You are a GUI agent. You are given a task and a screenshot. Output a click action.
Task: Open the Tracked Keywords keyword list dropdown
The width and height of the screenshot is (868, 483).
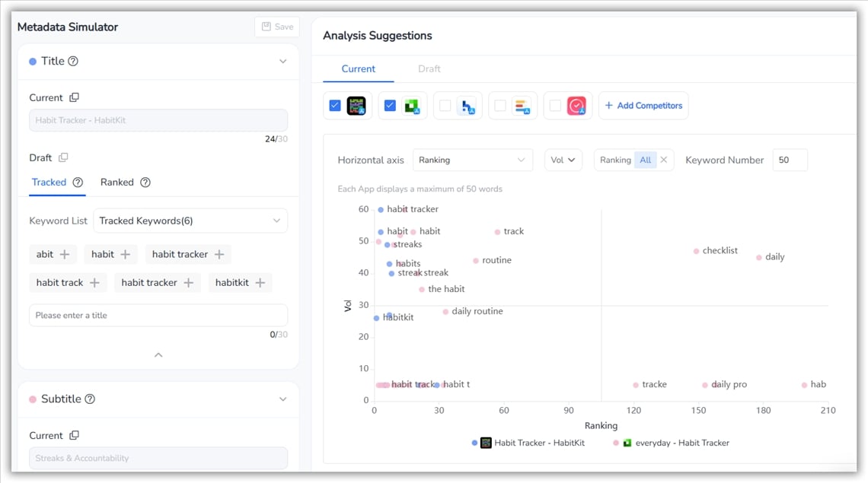(x=190, y=220)
